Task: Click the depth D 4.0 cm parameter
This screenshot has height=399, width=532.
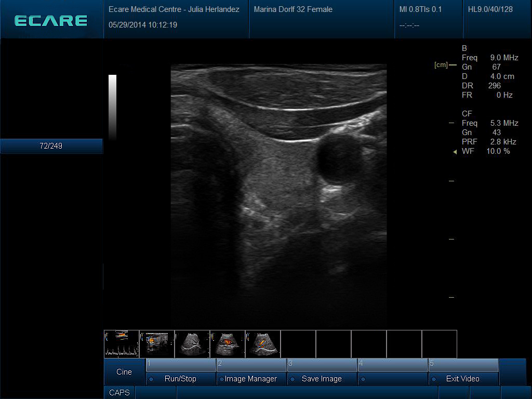Action: pyautogui.click(x=488, y=76)
